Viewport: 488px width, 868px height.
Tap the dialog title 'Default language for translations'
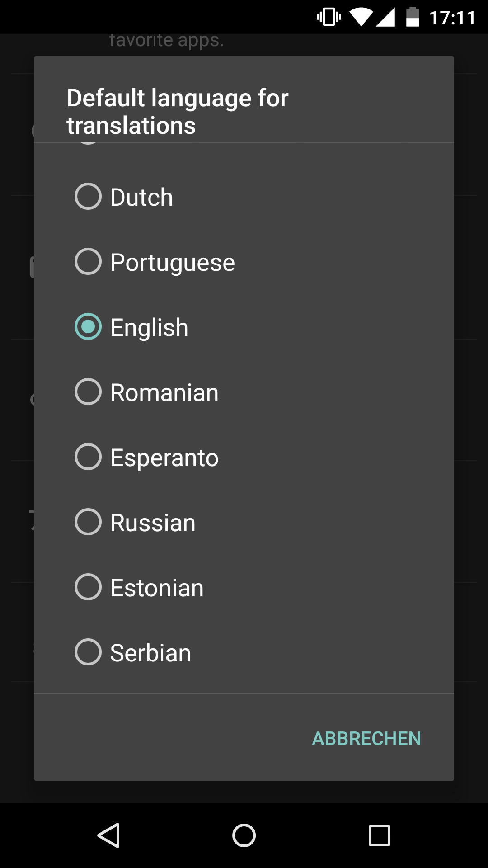[x=178, y=111]
